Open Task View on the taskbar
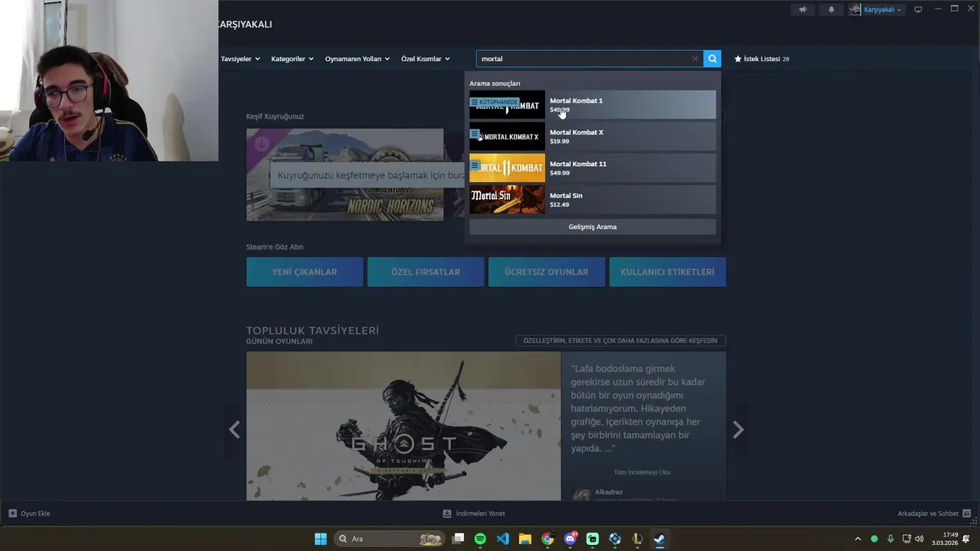The image size is (980, 551). 458,539
